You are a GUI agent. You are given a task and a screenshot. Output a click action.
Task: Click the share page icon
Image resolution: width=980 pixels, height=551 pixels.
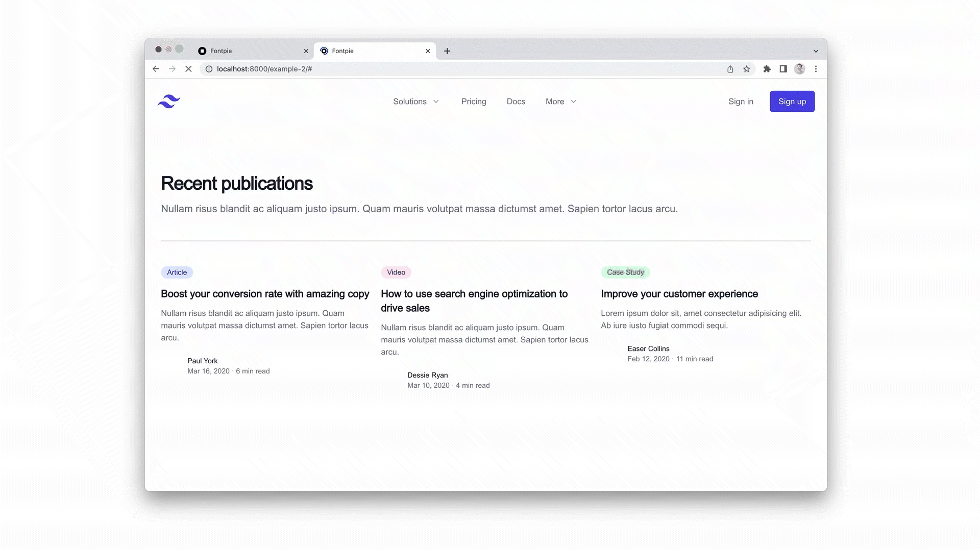(730, 69)
